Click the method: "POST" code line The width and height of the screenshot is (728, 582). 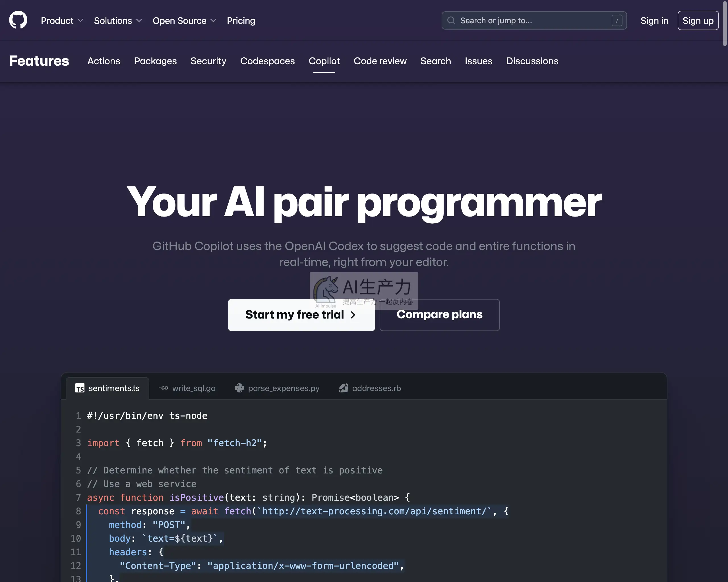150,525
